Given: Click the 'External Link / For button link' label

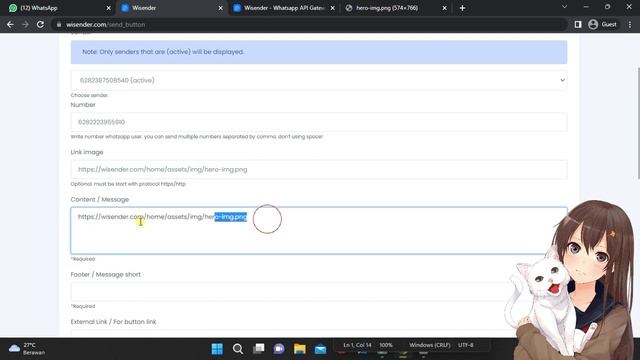Looking at the screenshot, I should 113,322.
